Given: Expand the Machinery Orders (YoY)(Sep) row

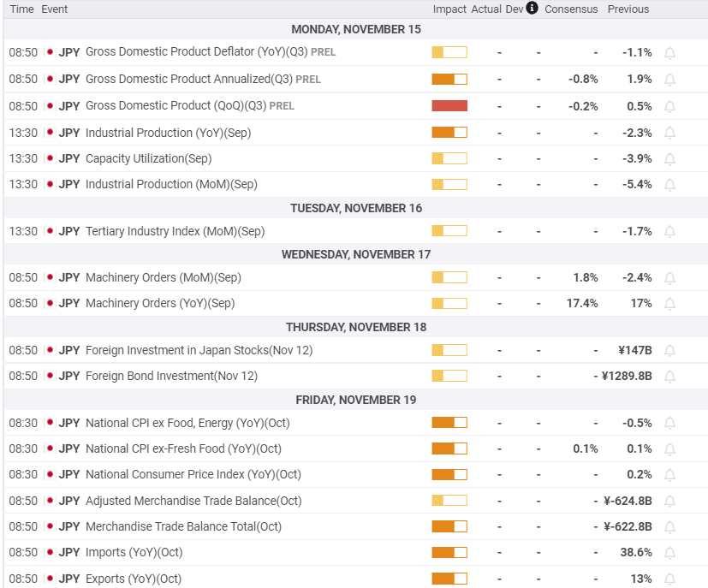Looking at the screenshot, I should [x=159, y=303].
